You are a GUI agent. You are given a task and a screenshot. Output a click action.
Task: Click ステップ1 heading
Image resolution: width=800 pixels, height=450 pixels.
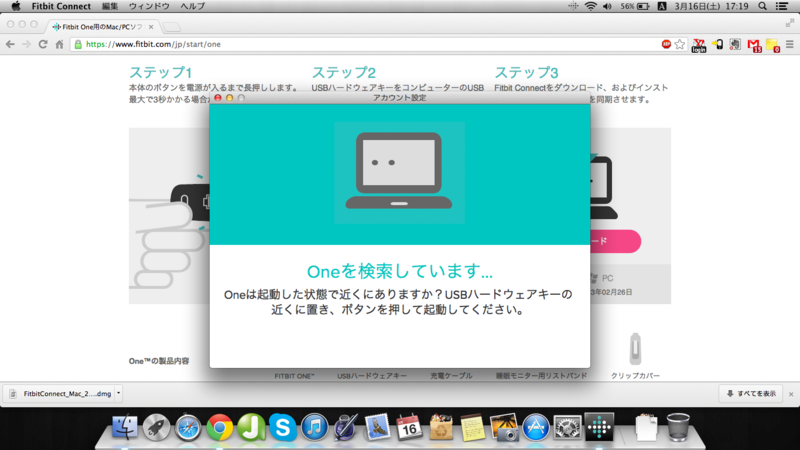pyautogui.click(x=160, y=72)
